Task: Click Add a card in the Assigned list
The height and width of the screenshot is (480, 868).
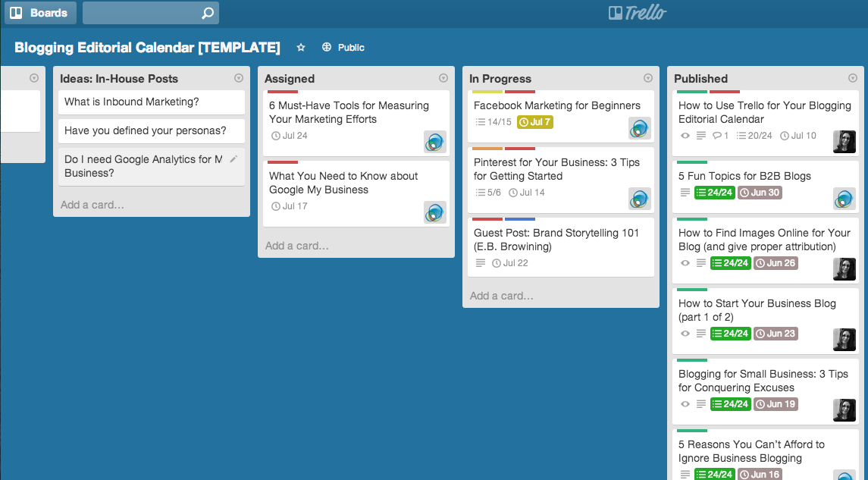Action: tap(297, 246)
